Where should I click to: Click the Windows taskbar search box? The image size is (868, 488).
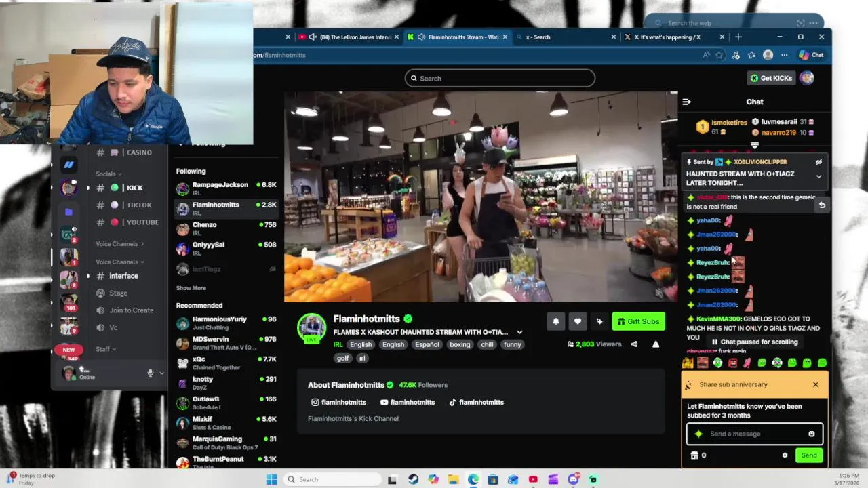332,479
